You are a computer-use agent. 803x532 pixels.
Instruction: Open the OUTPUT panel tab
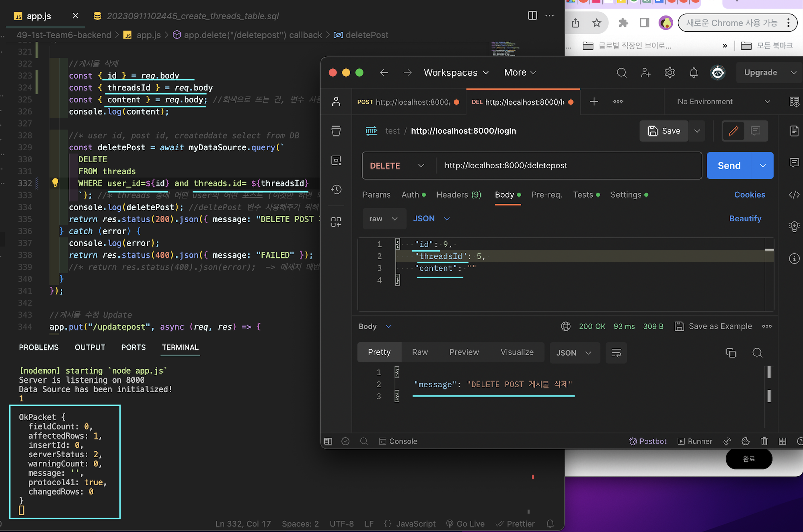90,347
